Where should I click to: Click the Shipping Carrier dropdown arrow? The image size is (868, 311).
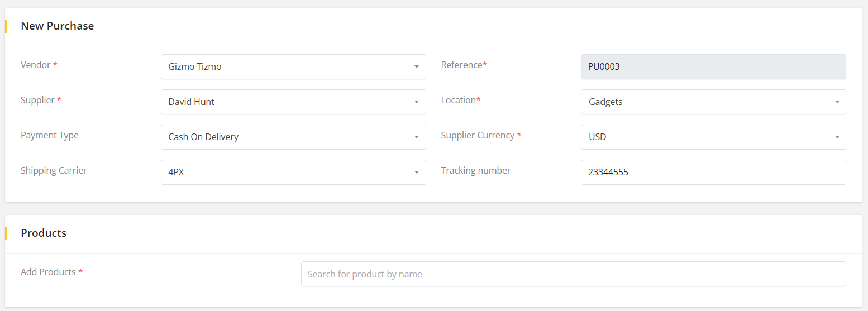(416, 173)
